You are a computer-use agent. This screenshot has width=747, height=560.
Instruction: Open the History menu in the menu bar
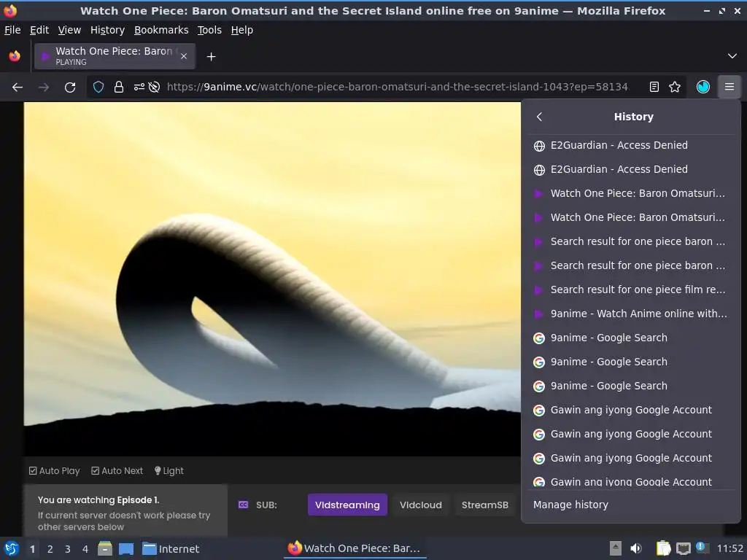click(108, 30)
